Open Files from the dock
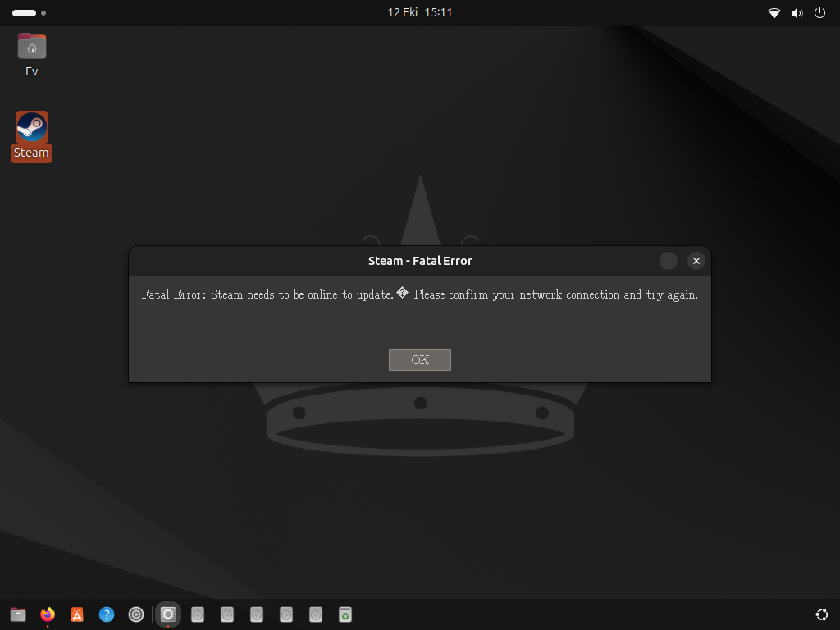Image resolution: width=840 pixels, height=630 pixels. pos(18,614)
